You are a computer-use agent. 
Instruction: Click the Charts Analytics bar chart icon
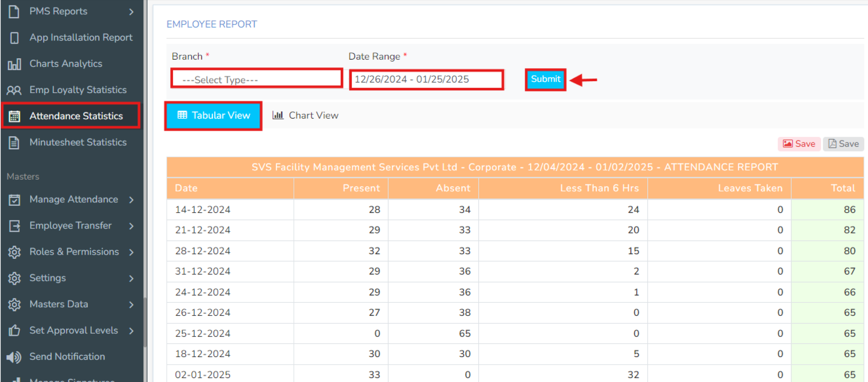pyautogui.click(x=14, y=64)
